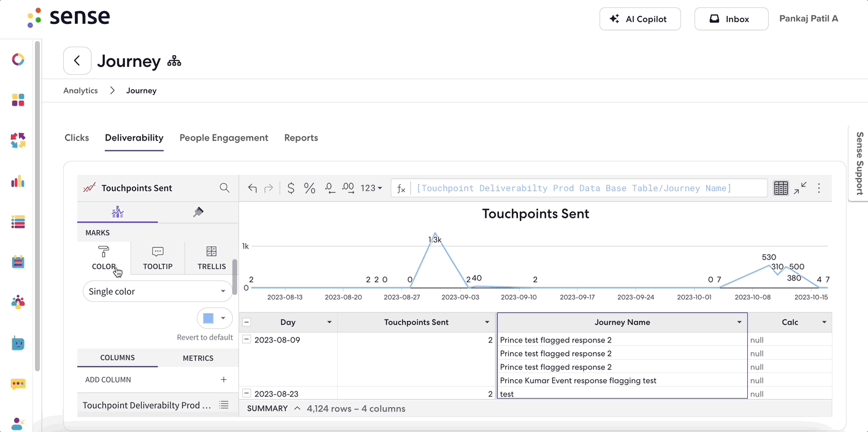Switch to the Deliverability tab

[x=134, y=138]
